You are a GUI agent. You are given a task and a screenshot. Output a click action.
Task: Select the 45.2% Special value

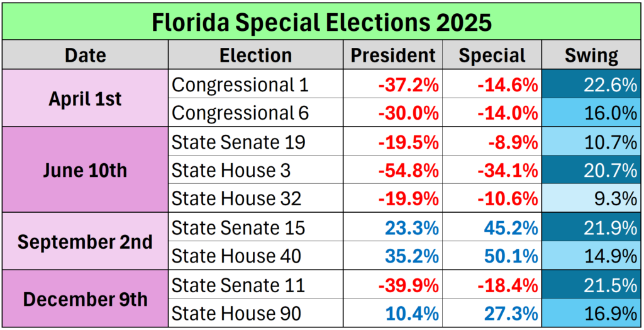coord(511,228)
